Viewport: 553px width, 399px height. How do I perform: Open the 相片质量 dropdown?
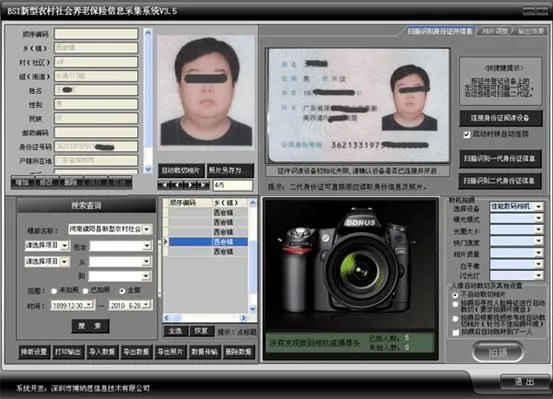(x=539, y=253)
